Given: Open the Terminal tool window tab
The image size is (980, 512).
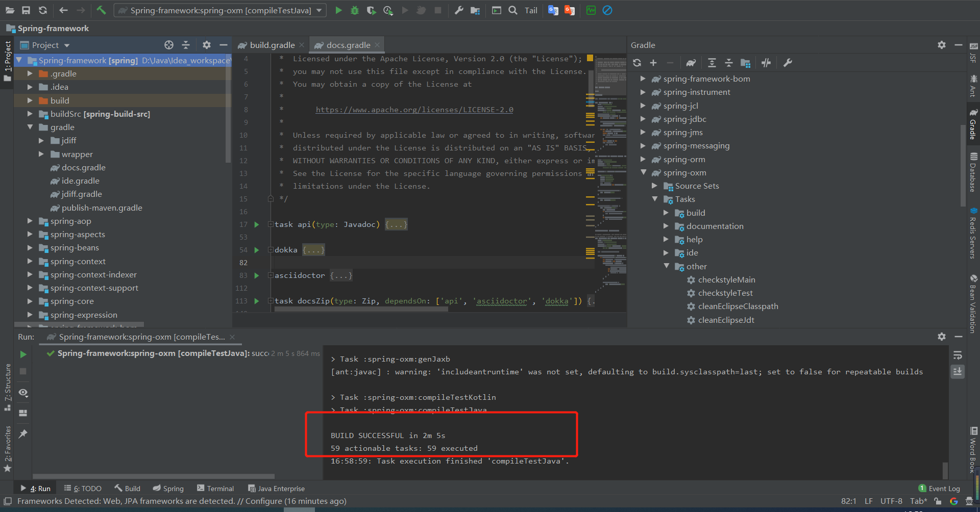Looking at the screenshot, I should [215, 489].
